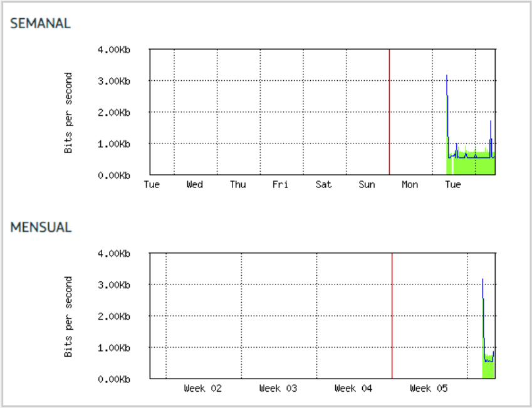This screenshot has width=532, height=408.
Task: Click the monthly graph's Bits per second label
Action: [69, 316]
